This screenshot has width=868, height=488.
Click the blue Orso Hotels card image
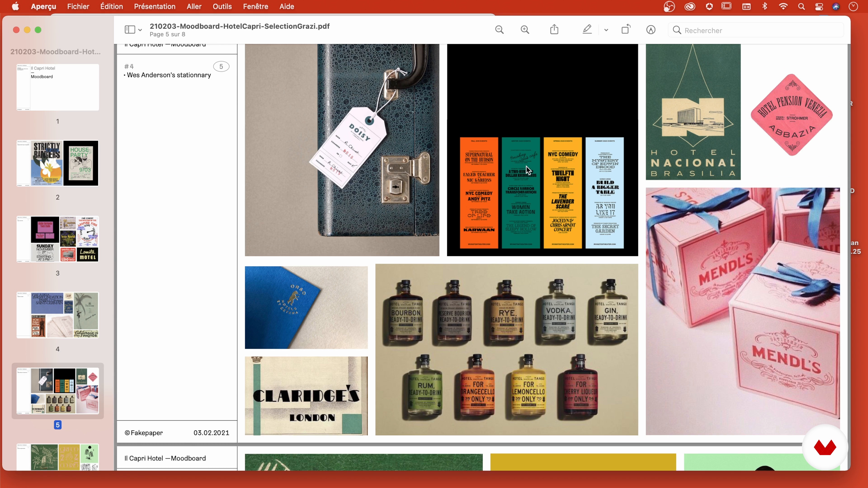(x=306, y=307)
